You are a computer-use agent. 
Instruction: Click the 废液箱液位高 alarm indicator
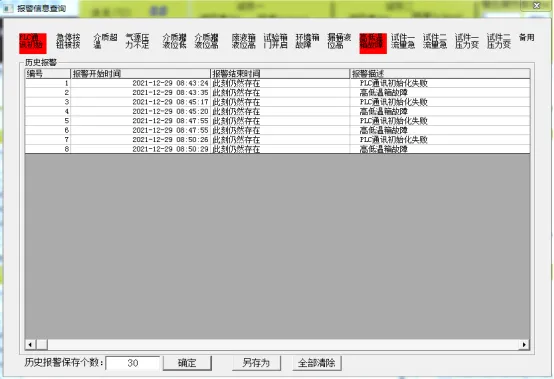(243, 41)
